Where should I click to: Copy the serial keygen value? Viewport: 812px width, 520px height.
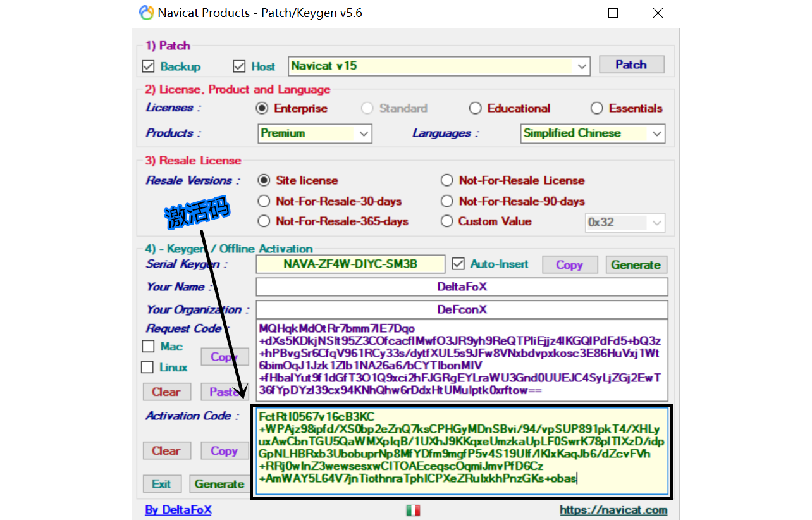[569, 265]
